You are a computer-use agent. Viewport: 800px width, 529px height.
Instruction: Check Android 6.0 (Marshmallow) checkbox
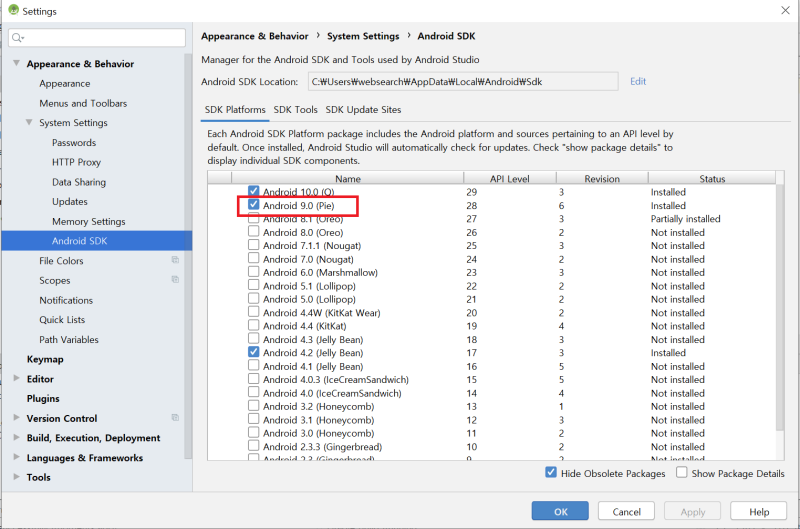(254, 272)
